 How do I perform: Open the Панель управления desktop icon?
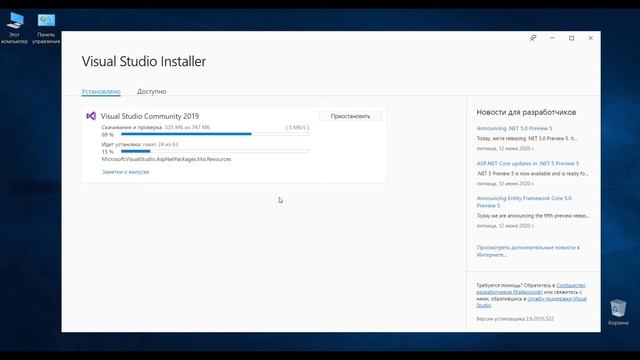coord(46,27)
